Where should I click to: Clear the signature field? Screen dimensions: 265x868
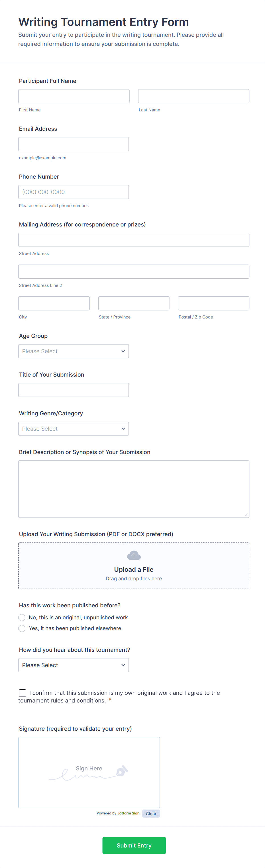pos(151,813)
